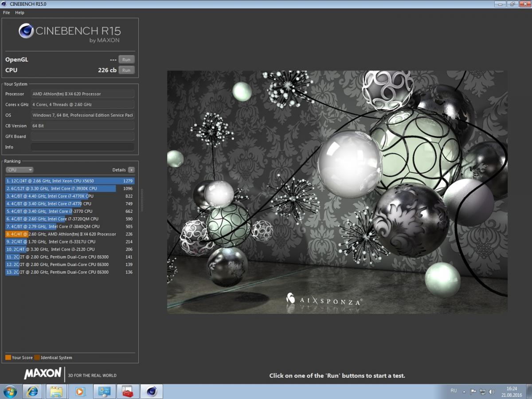Launch Internet Explorer from the taskbar

click(x=32, y=391)
